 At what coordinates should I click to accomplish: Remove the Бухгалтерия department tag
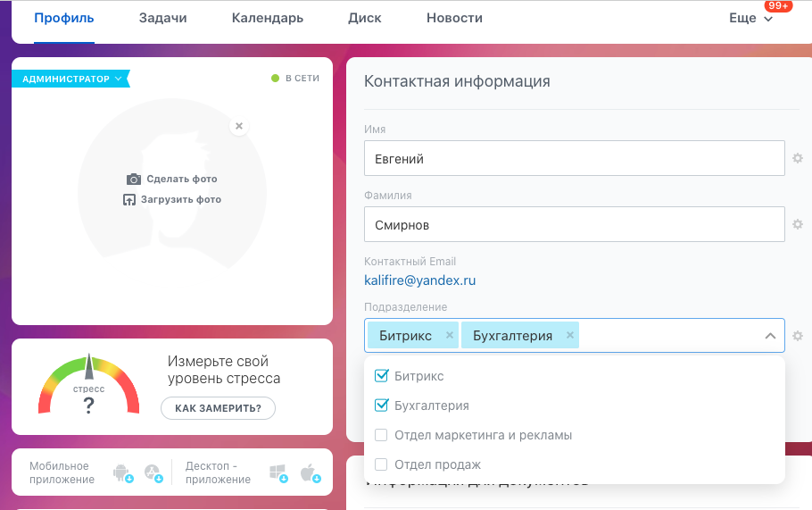point(569,335)
